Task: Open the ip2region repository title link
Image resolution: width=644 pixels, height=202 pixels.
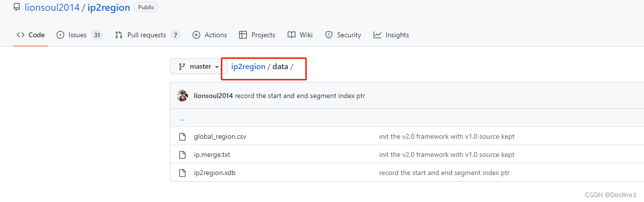Action: tap(109, 8)
